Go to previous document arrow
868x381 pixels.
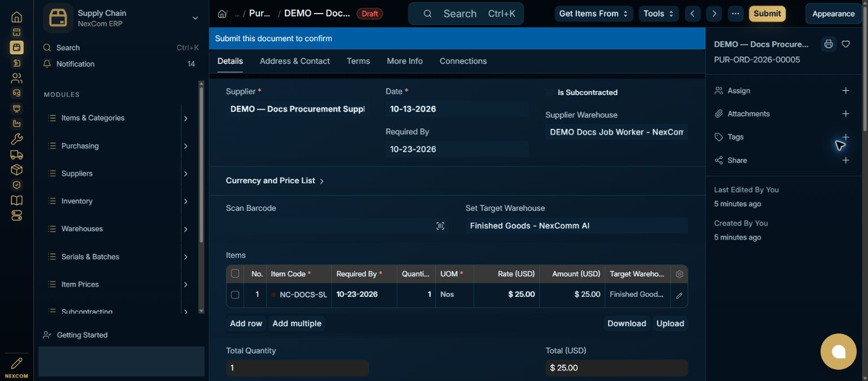point(692,14)
